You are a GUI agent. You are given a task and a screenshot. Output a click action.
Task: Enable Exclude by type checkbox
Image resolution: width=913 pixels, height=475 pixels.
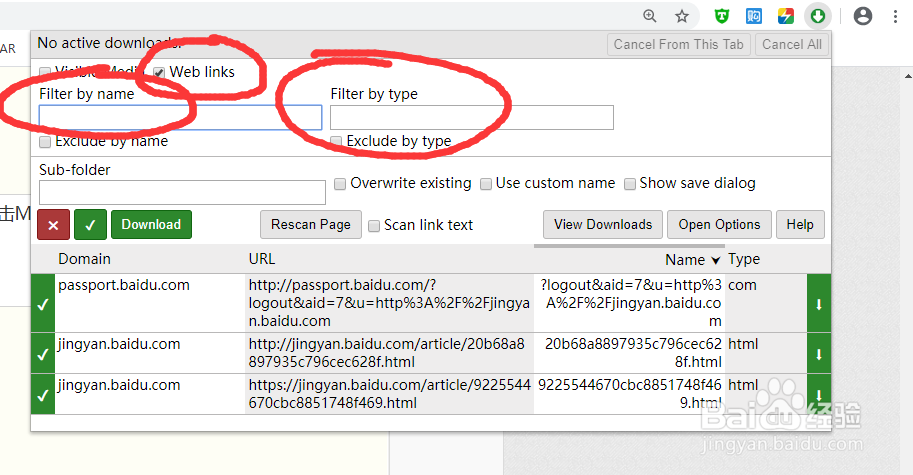(336, 141)
